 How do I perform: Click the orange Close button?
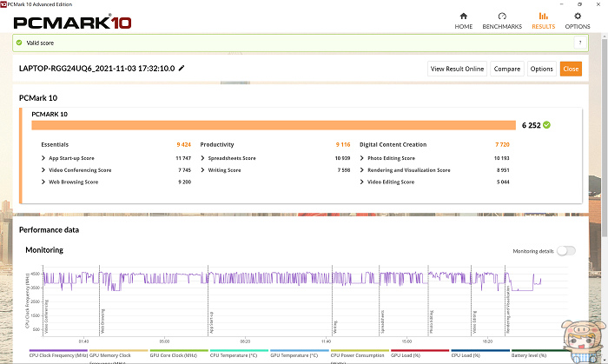tap(571, 69)
